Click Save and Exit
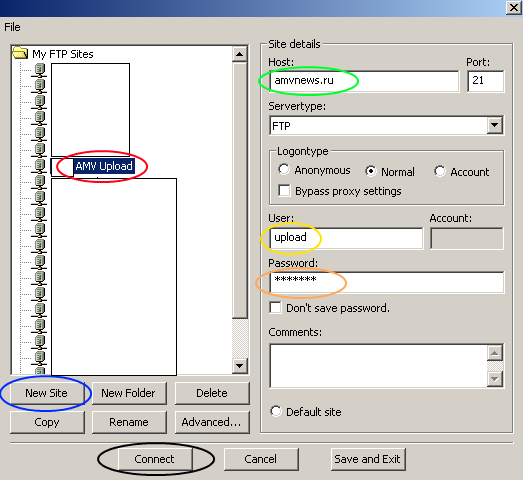Viewport: 523px width, 480px height. click(x=367, y=459)
